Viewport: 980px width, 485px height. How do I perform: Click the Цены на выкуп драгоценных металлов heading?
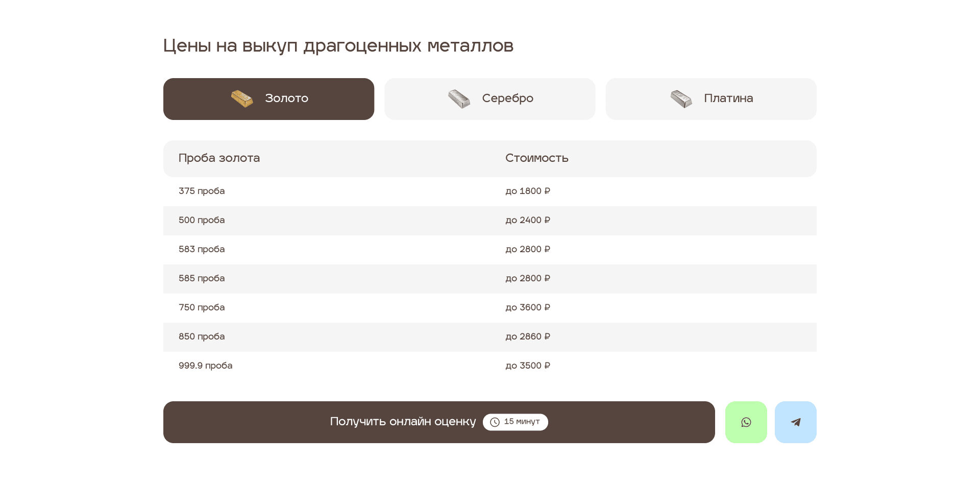coord(338,46)
